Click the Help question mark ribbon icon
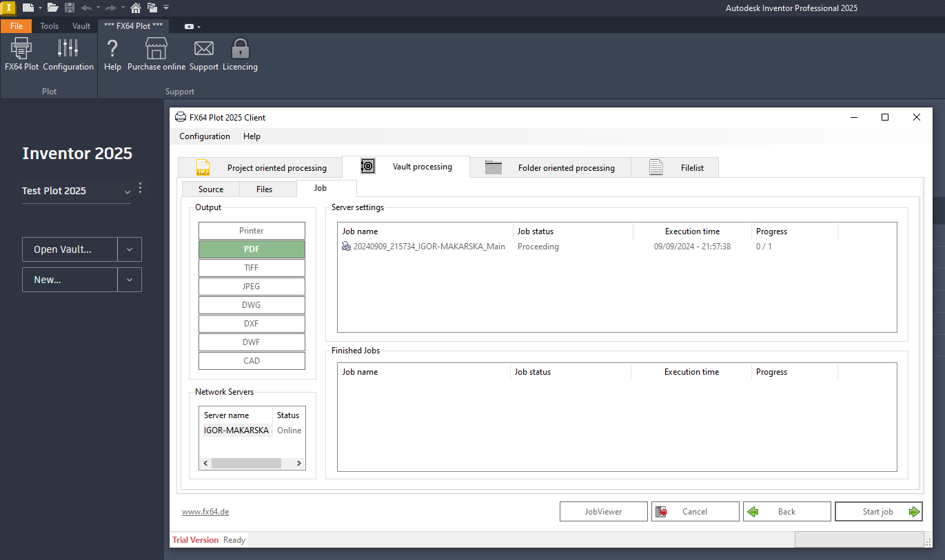945x560 pixels. pyautogui.click(x=112, y=54)
